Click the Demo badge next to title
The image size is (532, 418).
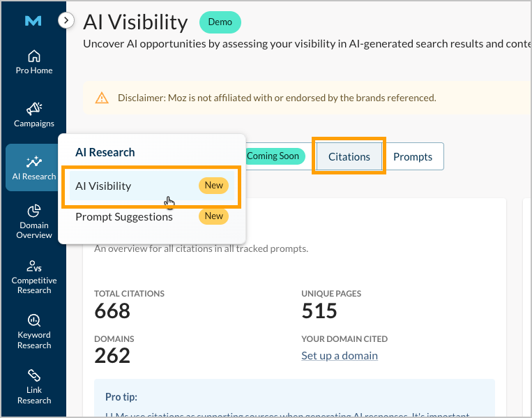[220, 22]
